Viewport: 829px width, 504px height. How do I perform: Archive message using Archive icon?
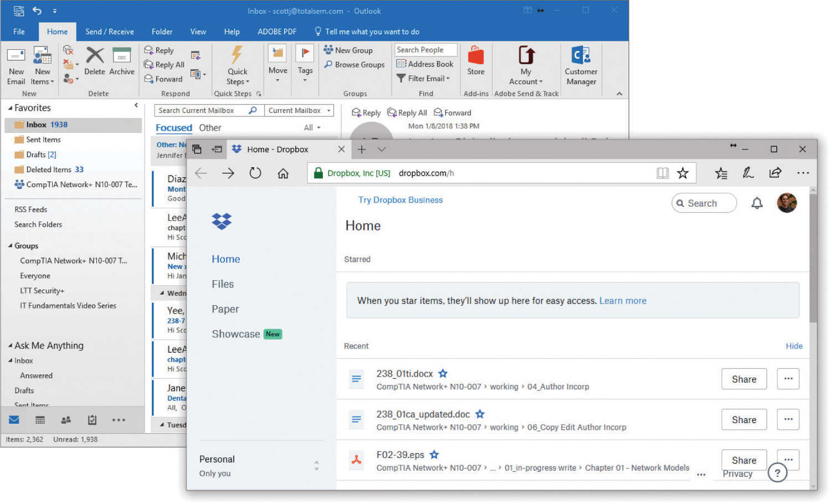[x=122, y=55]
